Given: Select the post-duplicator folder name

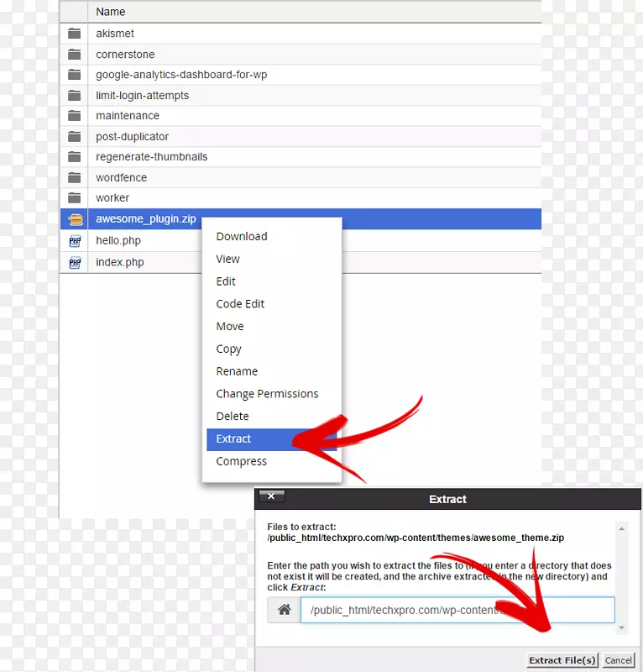Looking at the screenshot, I should (x=132, y=136).
